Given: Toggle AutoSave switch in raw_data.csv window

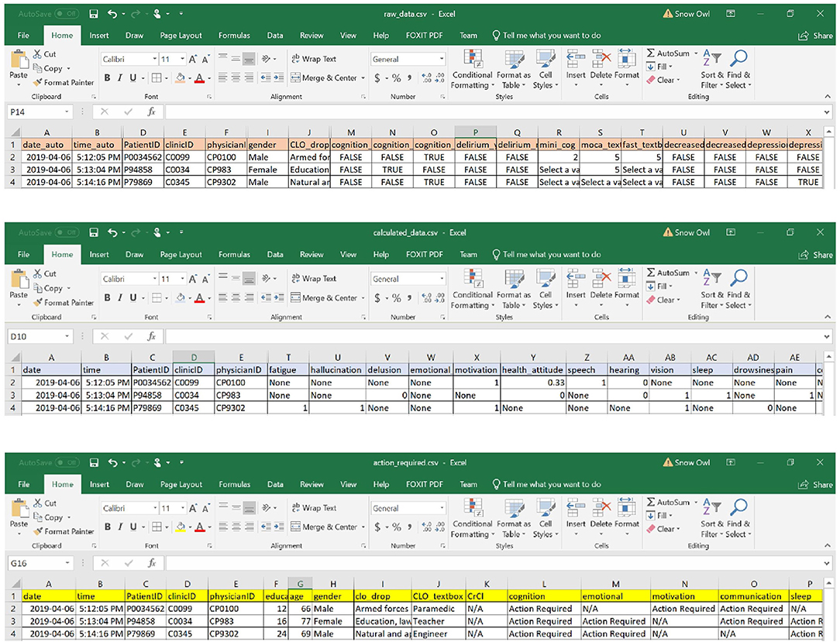Looking at the screenshot, I should 67,13.
